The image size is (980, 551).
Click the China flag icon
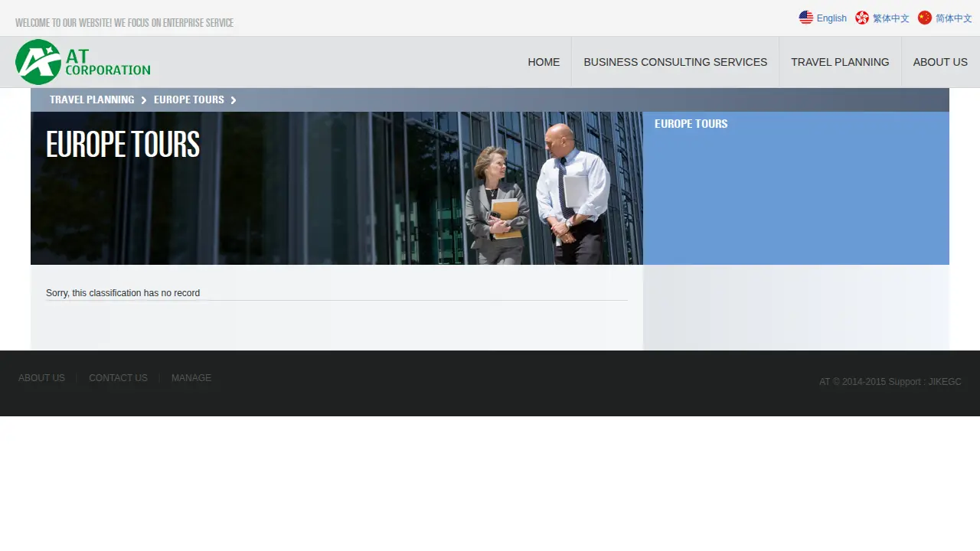[x=925, y=18]
